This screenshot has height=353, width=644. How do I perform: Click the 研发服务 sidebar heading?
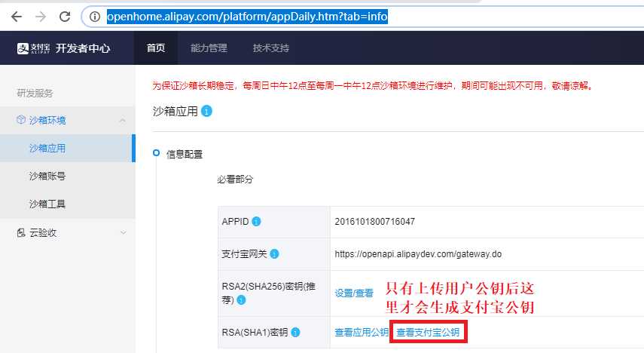click(x=35, y=94)
